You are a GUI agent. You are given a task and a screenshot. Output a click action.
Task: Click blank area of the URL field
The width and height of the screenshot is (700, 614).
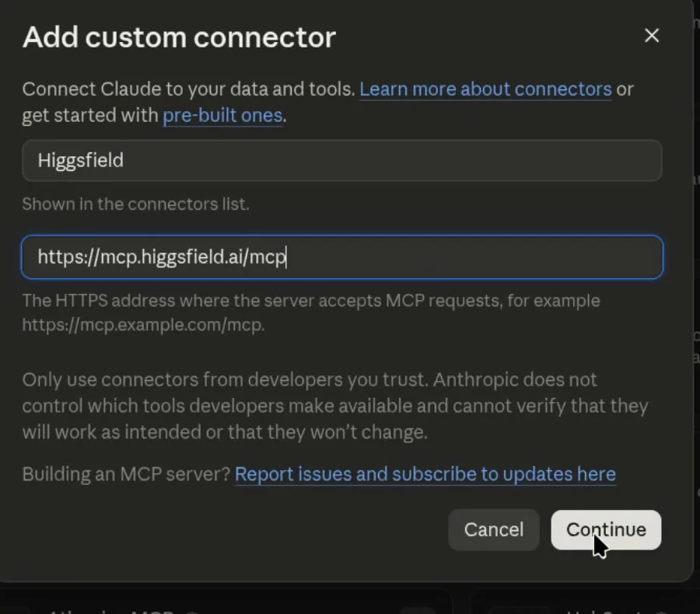point(473,257)
